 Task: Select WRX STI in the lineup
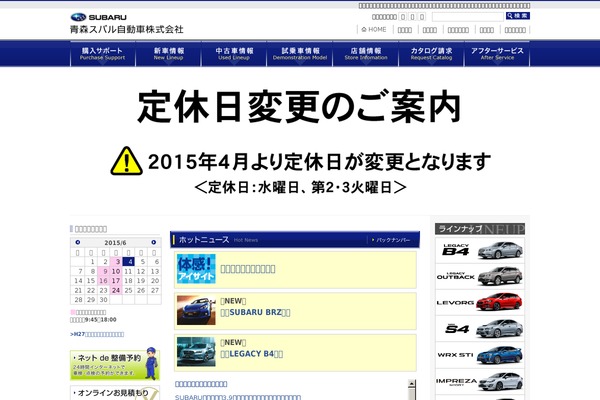[480, 355]
